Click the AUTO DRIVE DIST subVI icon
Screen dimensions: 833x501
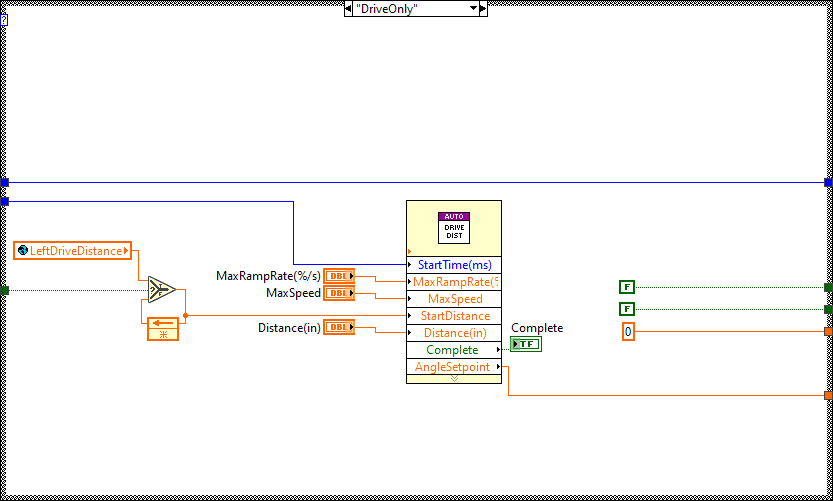[x=453, y=227]
